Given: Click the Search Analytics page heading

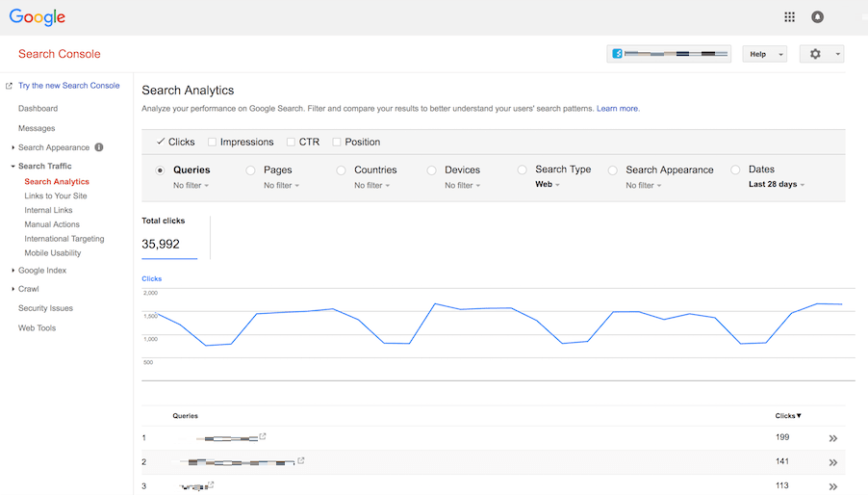Looking at the screenshot, I should (188, 91).
